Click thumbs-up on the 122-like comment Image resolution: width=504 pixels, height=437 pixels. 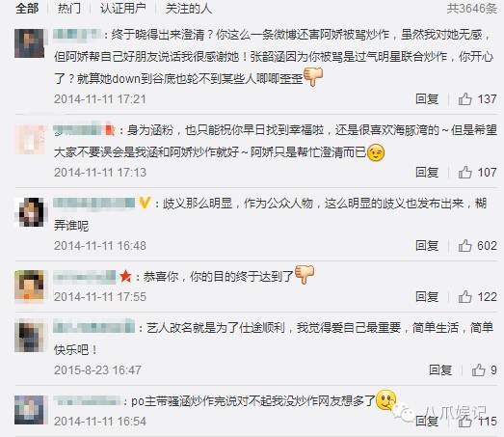(x=464, y=297)
